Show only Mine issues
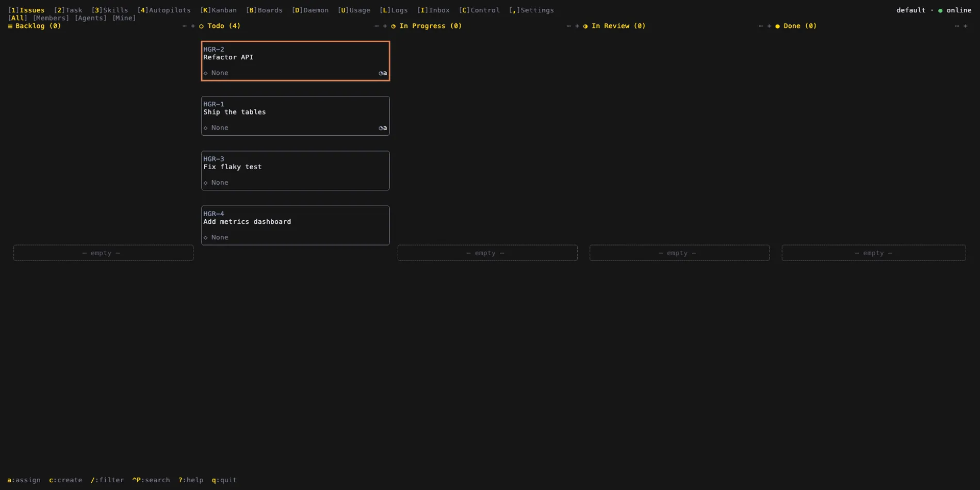The height and width of the screenshot is (490, 980). click(x=124, y=18)
